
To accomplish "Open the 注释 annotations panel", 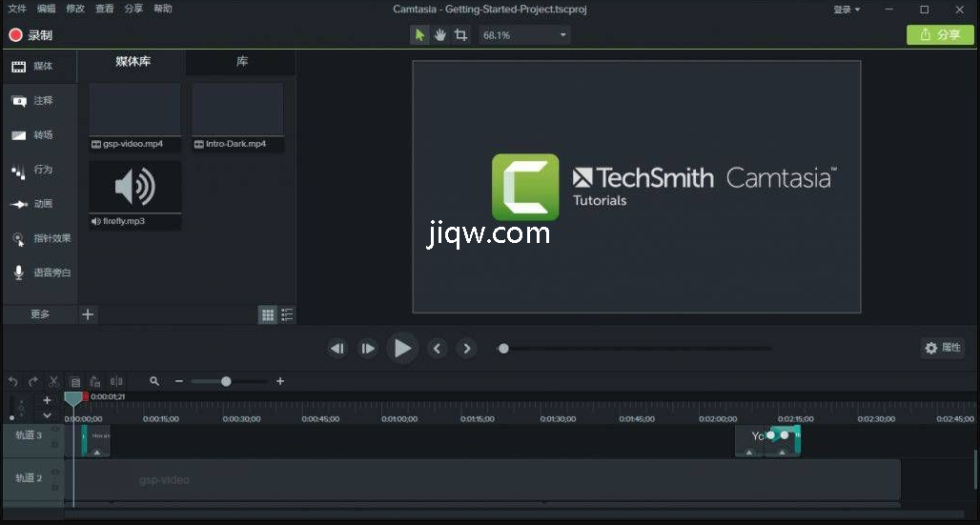I will point(33,101).
